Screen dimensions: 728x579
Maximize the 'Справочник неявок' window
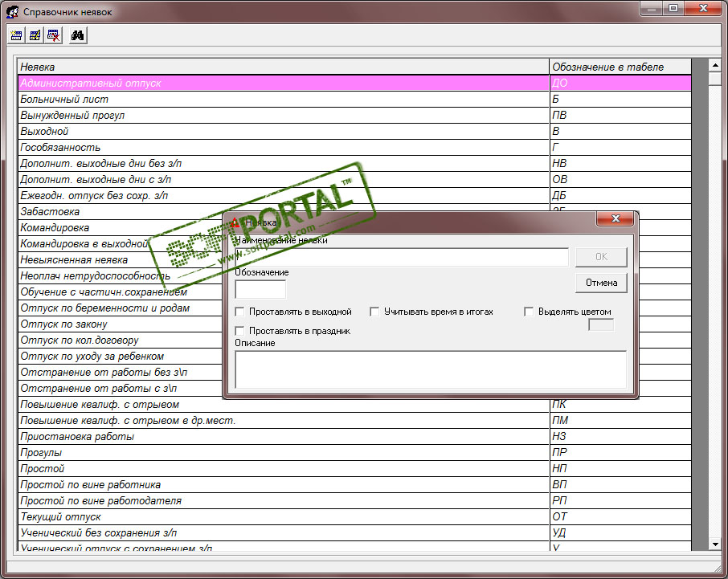coord(673,8)
